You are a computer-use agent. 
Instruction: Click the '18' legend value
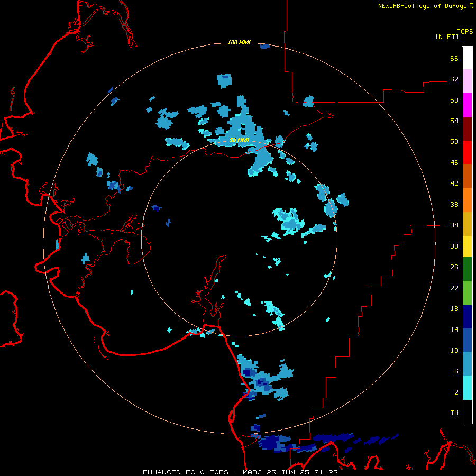(x=454, y=309)
